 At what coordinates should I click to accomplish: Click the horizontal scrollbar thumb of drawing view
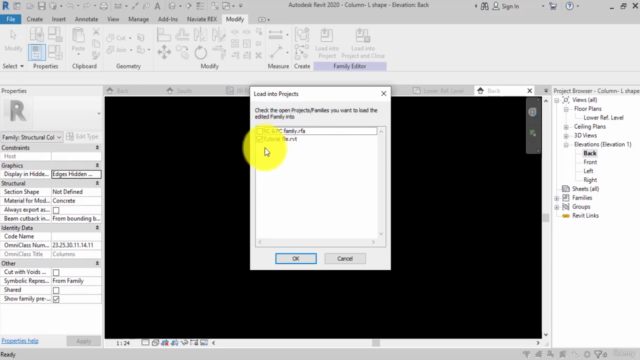click(376, 343)
